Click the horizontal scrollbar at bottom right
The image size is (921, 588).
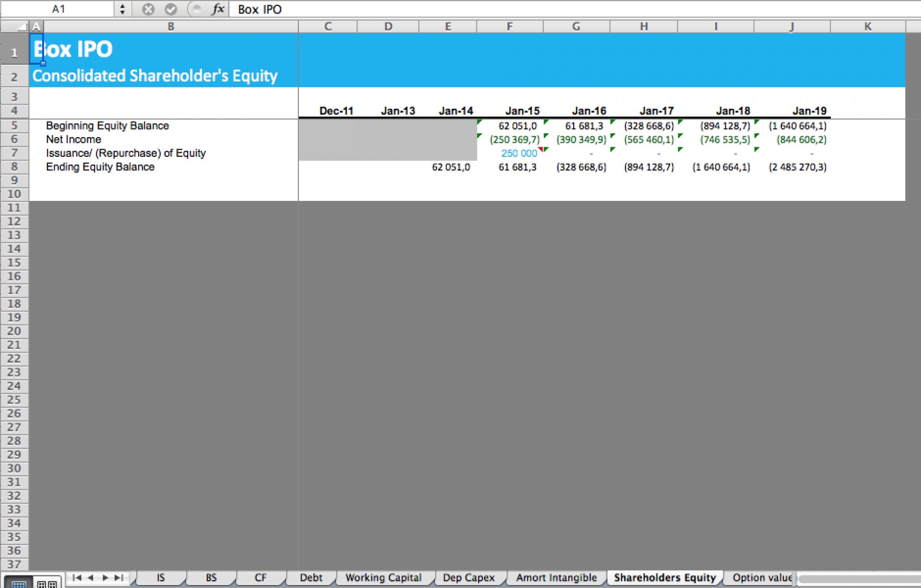click(859, 579)
